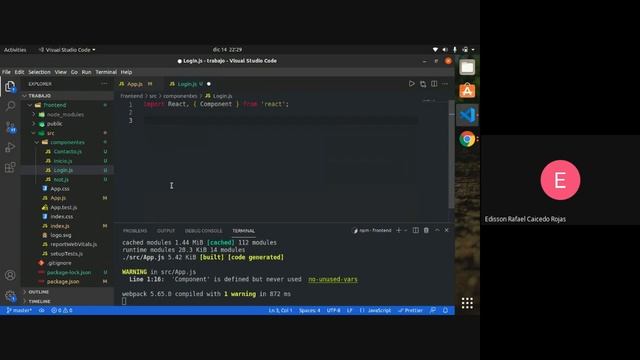This screenshot has height=360, width=640.
Task: Open Google Chrome from the dock
Action: (x=467, y=139)
